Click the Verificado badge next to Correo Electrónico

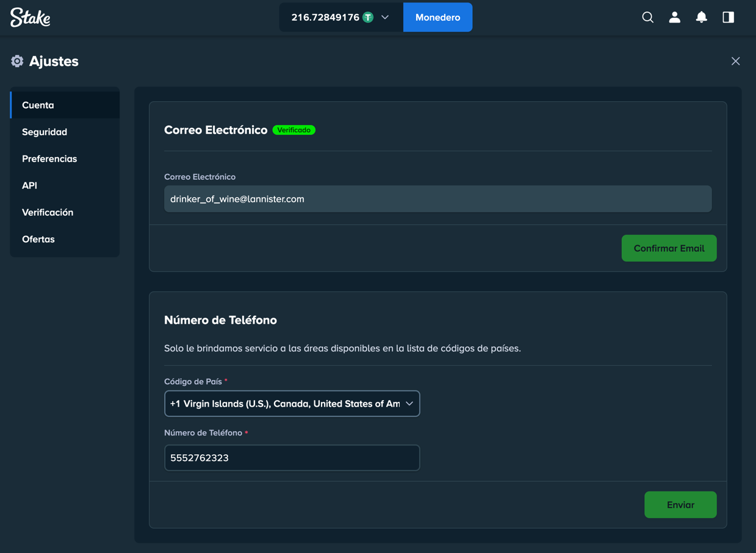(294, 130)
